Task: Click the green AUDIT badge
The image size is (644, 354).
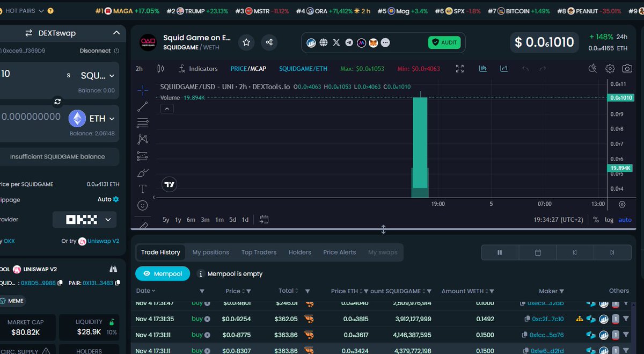Action: tap(444, 42)
